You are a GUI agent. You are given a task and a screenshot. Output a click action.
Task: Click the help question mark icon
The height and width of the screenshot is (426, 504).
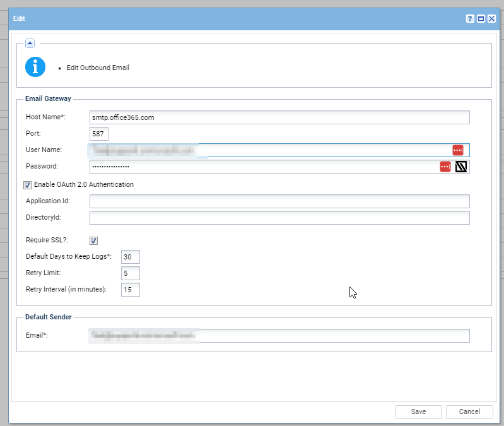[470, 19]
